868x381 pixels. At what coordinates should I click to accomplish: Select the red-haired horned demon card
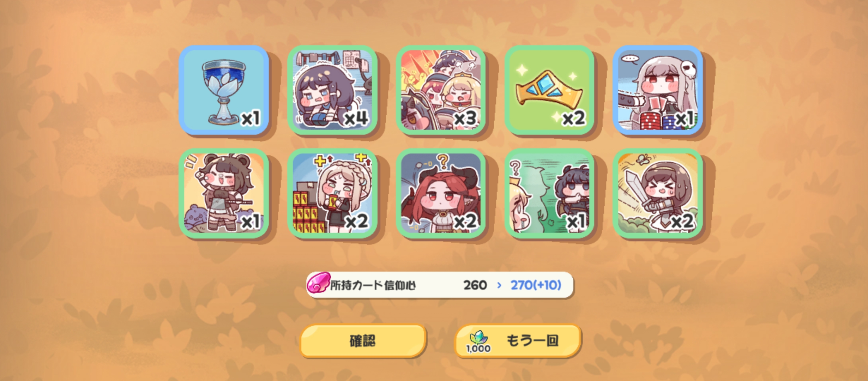pyautogui.click(x=441, y=193)
